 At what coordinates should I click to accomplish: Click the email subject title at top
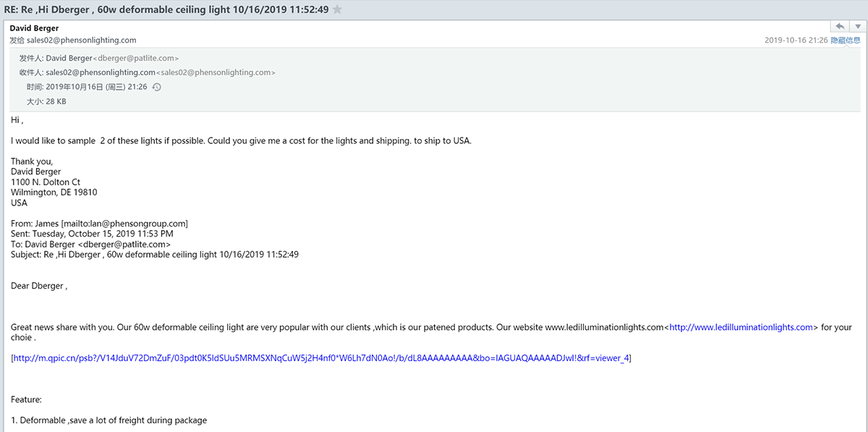[x=166, y=9]
